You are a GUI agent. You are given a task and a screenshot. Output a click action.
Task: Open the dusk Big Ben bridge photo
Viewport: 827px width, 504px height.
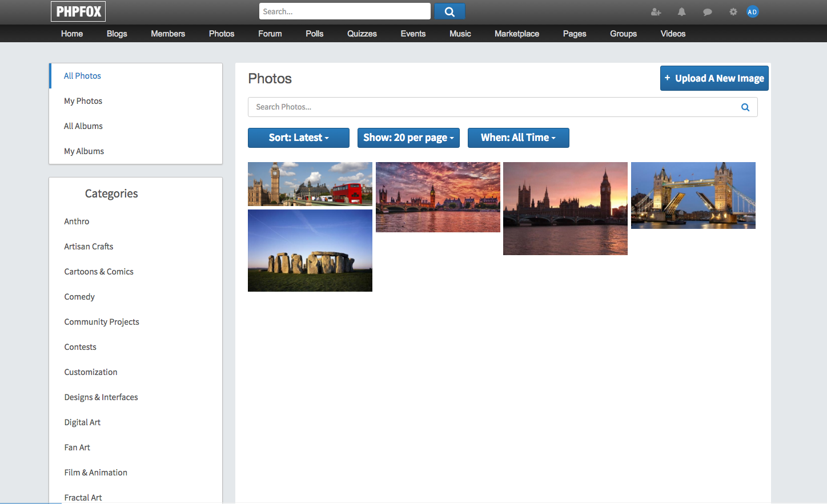point(565,208)
